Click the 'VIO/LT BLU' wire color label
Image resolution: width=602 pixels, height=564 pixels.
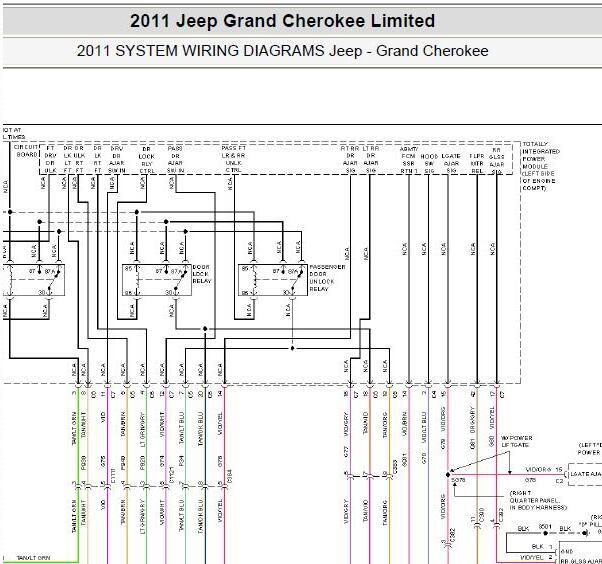pos(424,427)
